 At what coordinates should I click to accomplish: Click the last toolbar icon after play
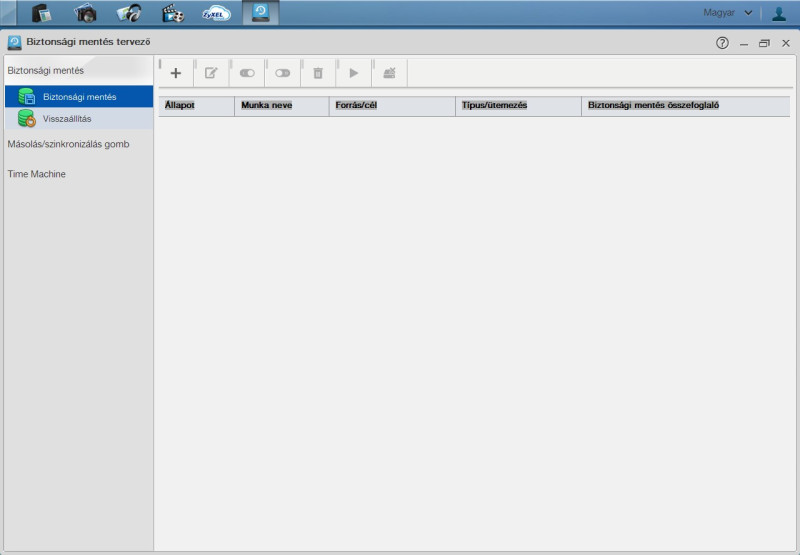click(x=389, y=73)
